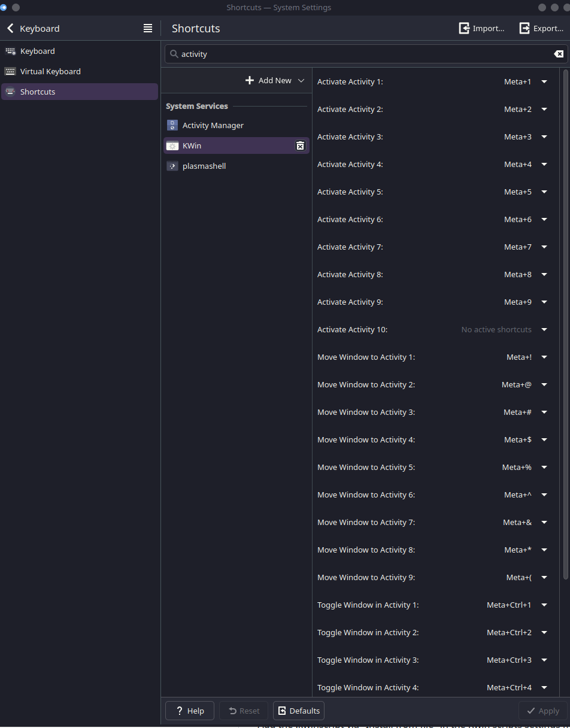Image resolution: width=570 pixels, height=728 pixels.
Task: Select the Move Window to Activity 7 row
Action: tap(437, 522)
